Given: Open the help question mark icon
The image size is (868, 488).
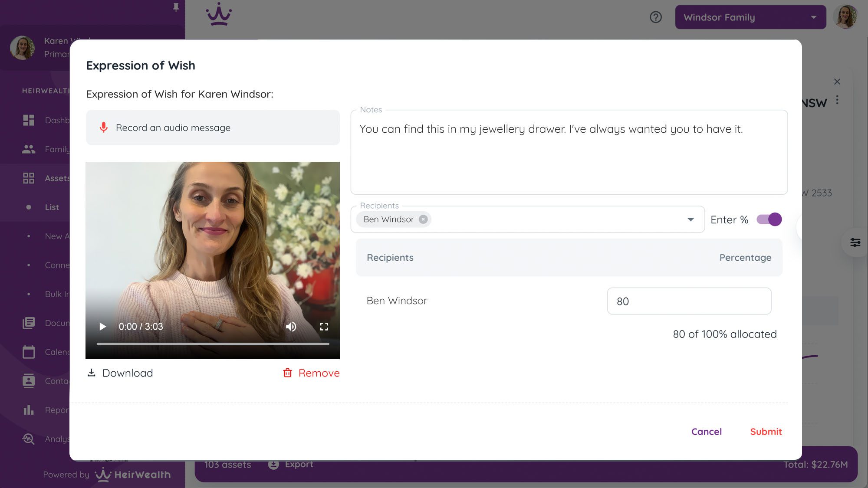Looking at the screenshot, I should point(656,17).
